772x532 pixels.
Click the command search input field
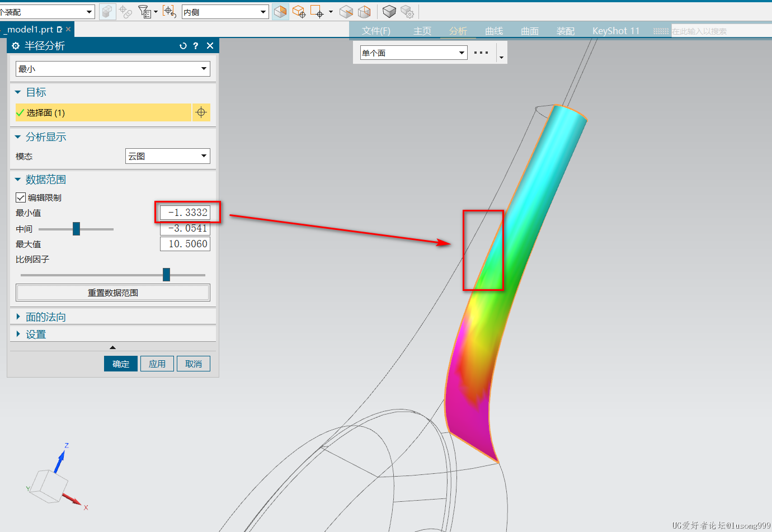(x=721, y=31)
